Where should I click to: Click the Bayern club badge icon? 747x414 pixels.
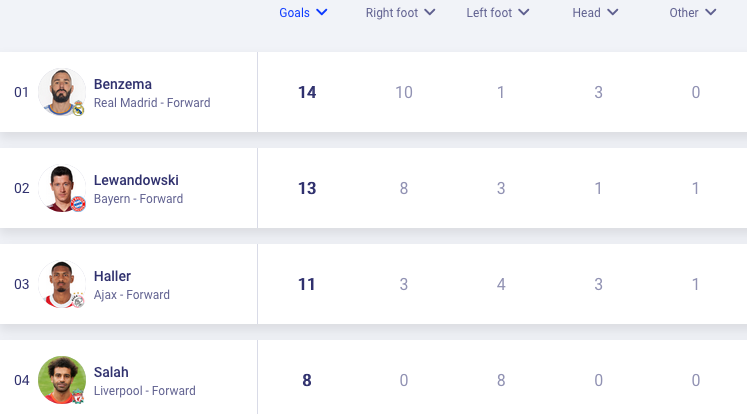pos(78,204)
